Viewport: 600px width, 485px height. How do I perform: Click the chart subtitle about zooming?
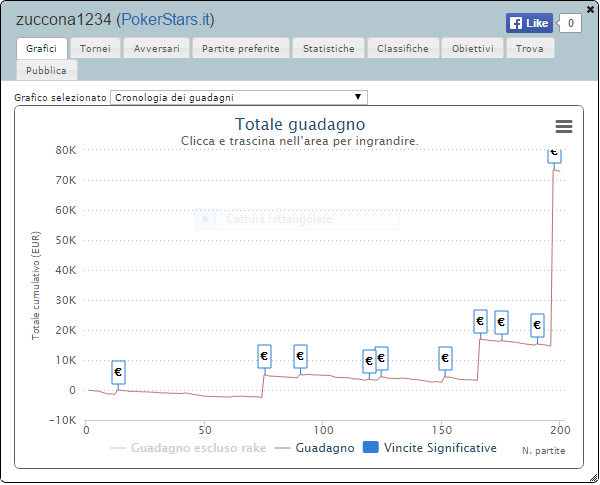coord(300,141)
